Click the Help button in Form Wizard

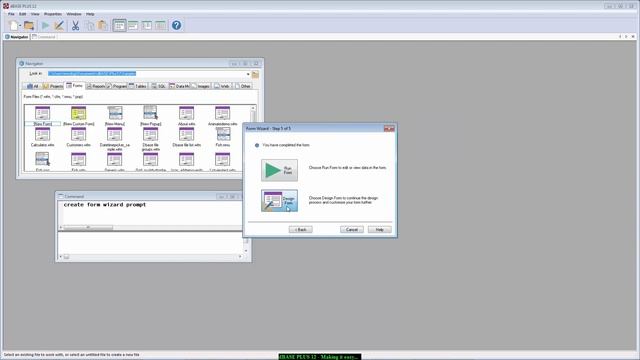(380, 230)
